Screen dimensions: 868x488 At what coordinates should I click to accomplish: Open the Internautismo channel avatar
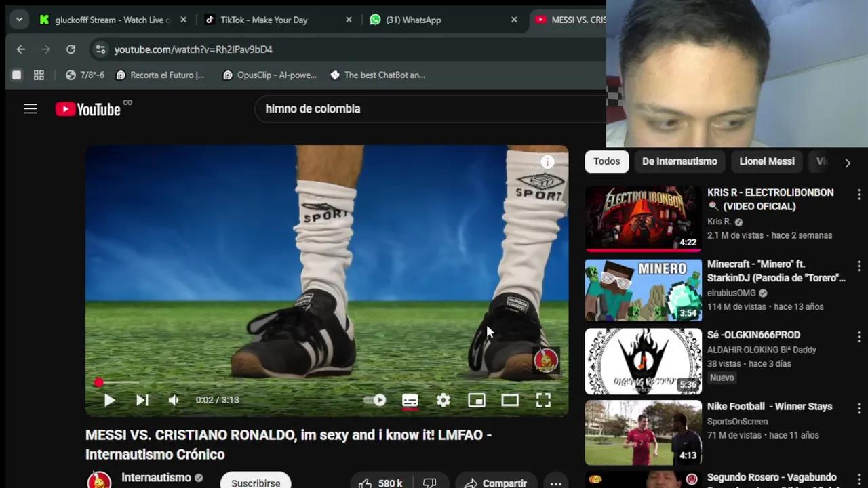coord(99,481)
